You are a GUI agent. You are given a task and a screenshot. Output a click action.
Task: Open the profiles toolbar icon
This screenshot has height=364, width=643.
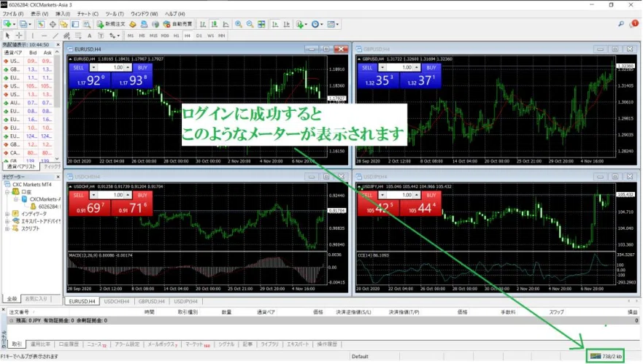[25, 24]
